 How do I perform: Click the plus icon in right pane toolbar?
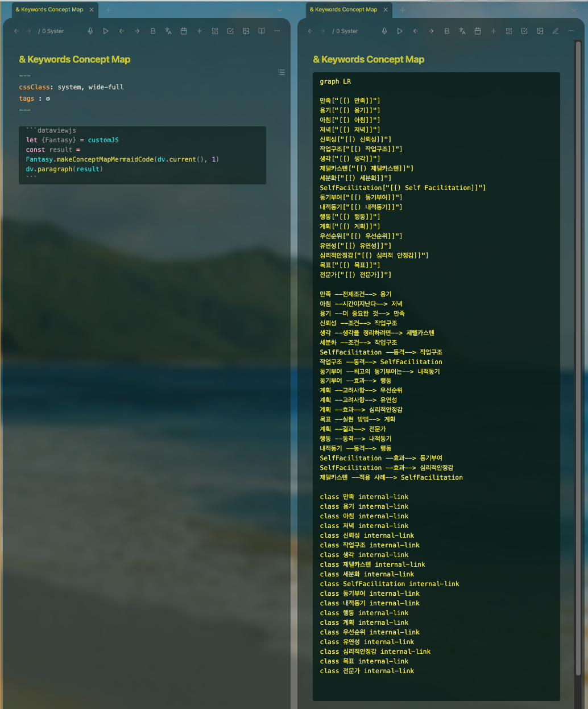494,31
